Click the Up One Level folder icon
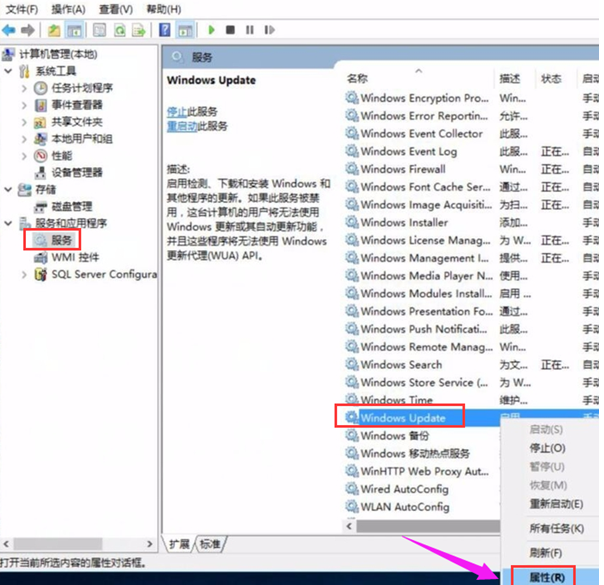The height and width of the screenshot is (585, 604). coord(54,31)
